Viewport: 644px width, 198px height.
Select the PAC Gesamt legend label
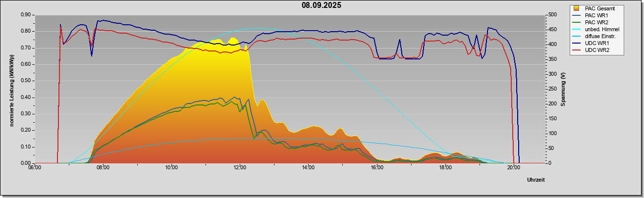(x=600, y=8)
